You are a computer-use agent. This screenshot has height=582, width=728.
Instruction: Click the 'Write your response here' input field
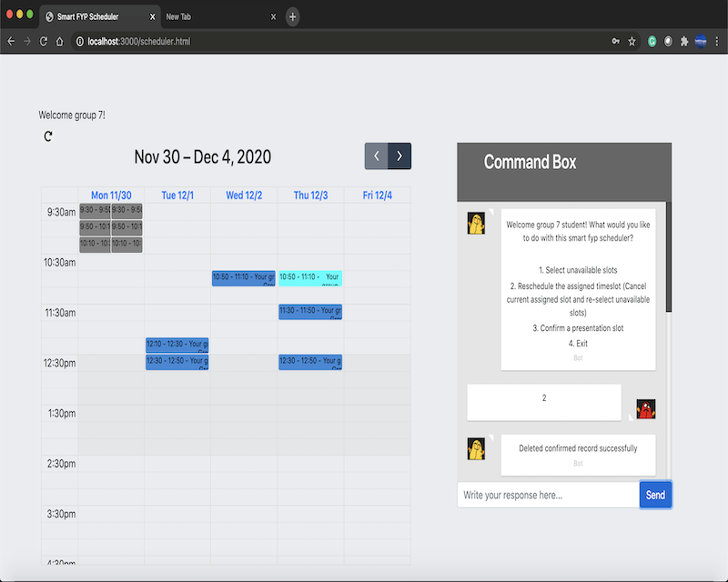click(548, 495)
